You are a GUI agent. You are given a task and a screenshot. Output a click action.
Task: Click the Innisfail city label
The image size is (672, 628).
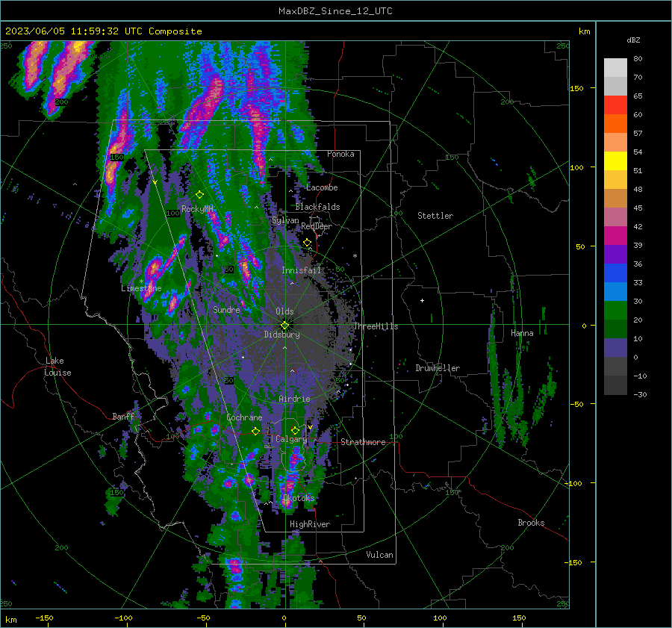coord(302,270)
